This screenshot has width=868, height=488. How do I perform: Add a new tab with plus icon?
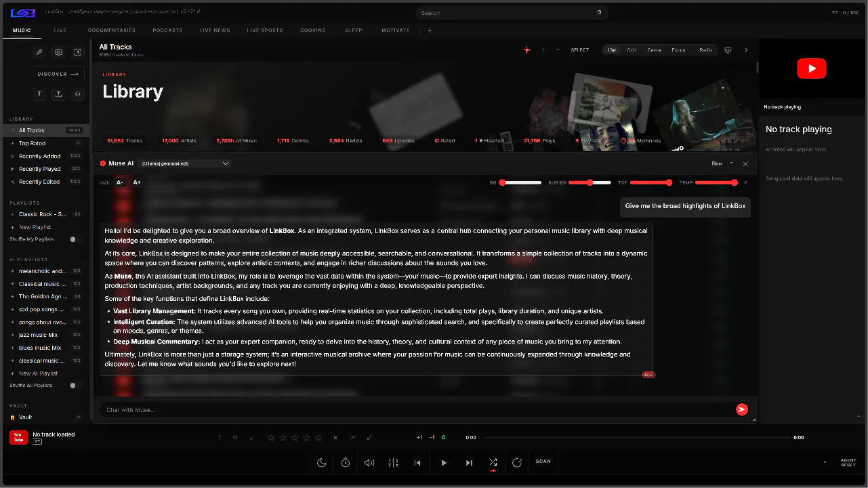(x=430, y=30)
